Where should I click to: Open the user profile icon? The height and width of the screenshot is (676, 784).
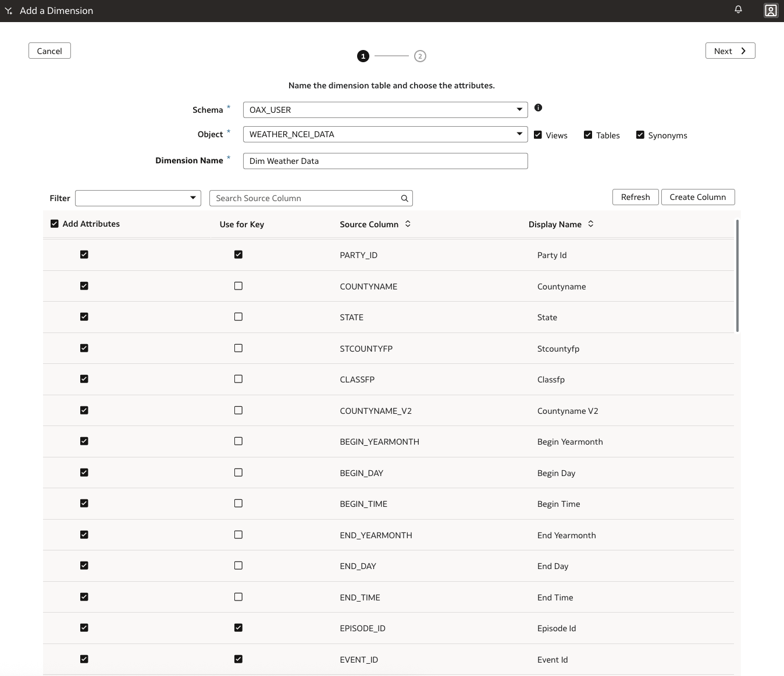(x=771, y=10)
